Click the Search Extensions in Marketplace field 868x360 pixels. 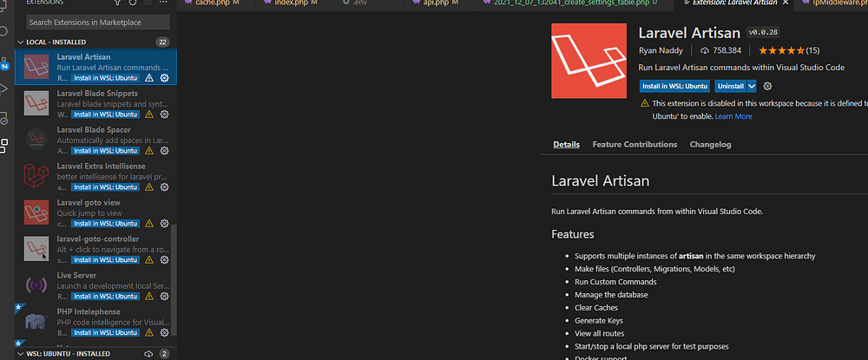tap(98, 23)
